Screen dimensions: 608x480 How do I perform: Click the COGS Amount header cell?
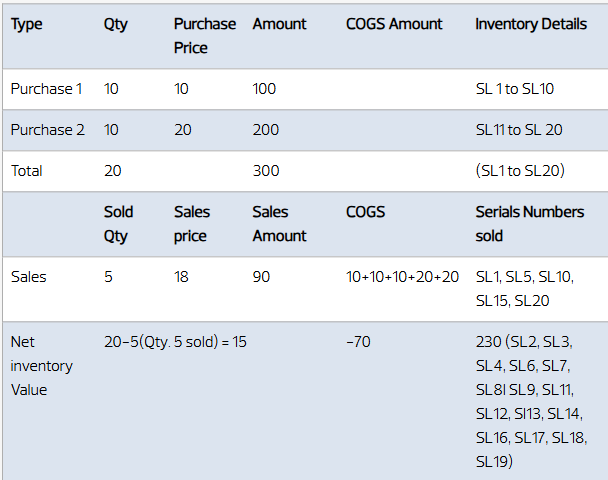[x=394, y=24]
